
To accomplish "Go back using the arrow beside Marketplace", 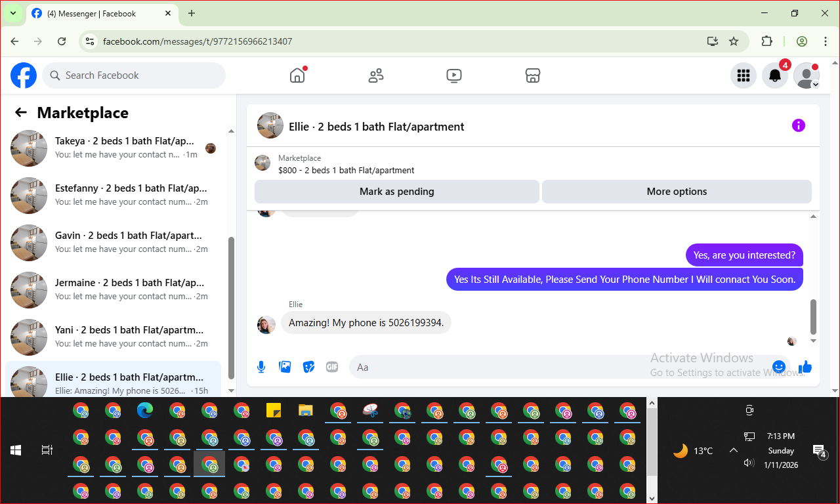I will coord(21,113).
